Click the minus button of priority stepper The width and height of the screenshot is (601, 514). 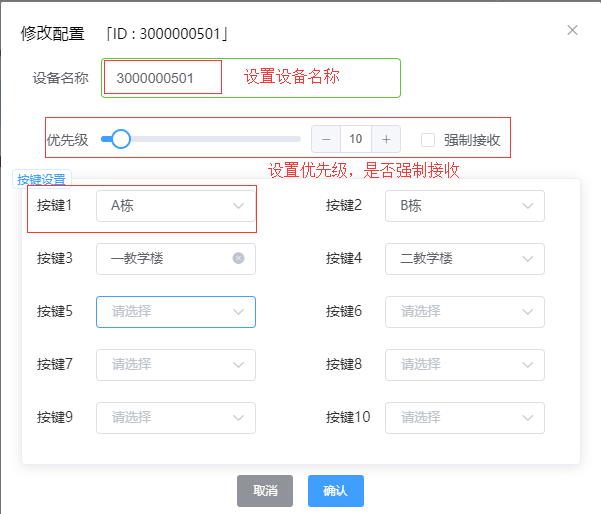tap(326, 139)
